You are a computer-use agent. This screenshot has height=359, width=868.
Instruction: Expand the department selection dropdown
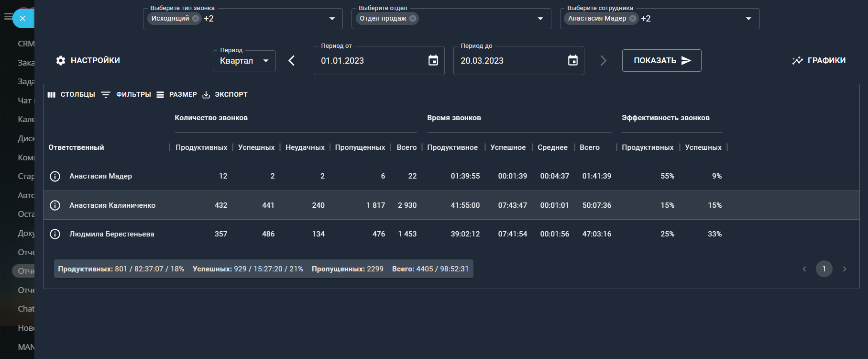click(x=540, y=19)
